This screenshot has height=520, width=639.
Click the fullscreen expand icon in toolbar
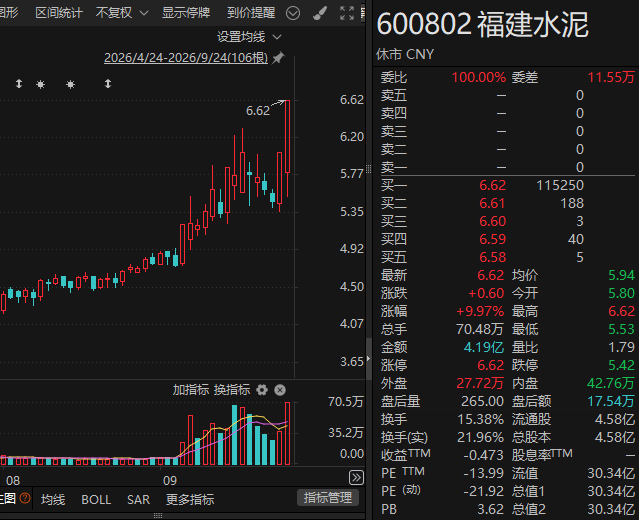pyautogui.click(x=347, y=13)
